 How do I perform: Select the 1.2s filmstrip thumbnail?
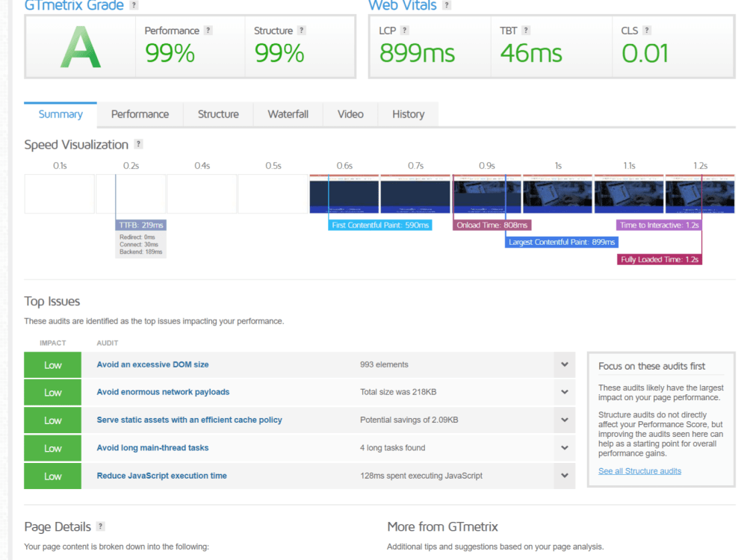pyautogui.click(x=700, y=194)
